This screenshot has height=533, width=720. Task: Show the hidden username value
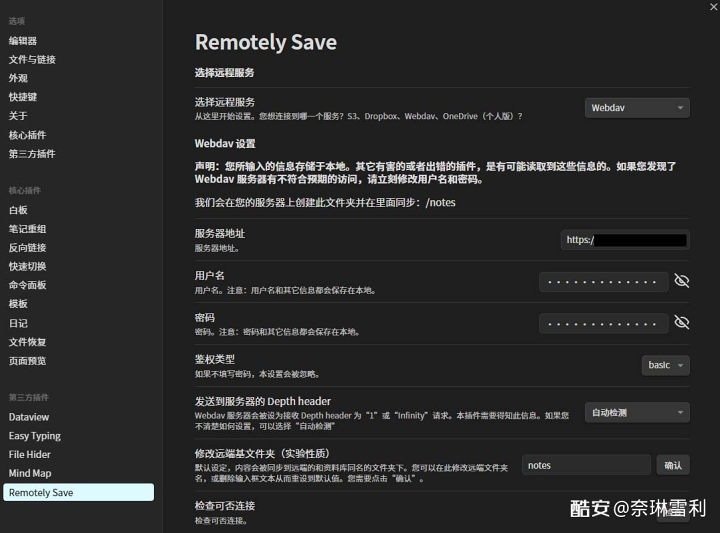click(681, 281)
